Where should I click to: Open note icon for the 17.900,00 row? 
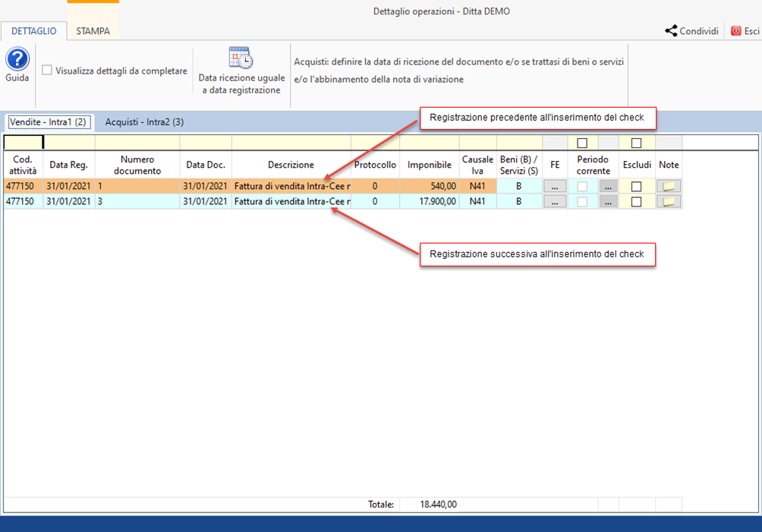pyautogui.click(x=669, y=201)
